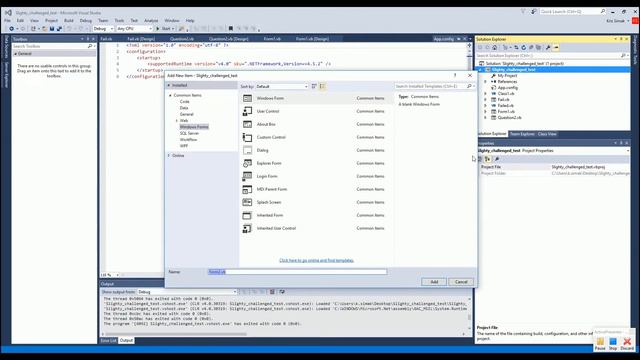This screenshot has height=360, width=640.
Task: Switch to the Class View tab
Action: pos(547,134)
